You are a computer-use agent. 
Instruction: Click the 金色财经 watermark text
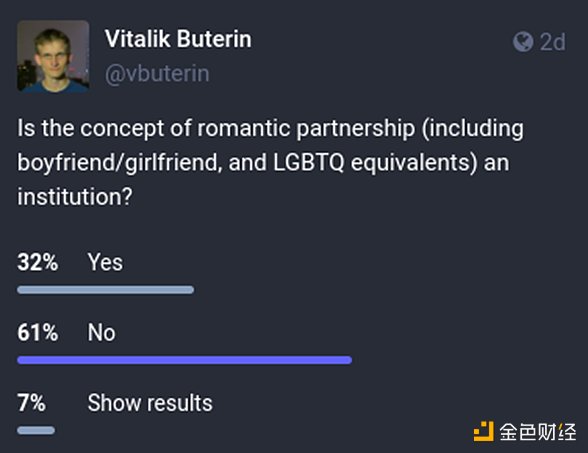pyautogui.click(x=538, y=432)
